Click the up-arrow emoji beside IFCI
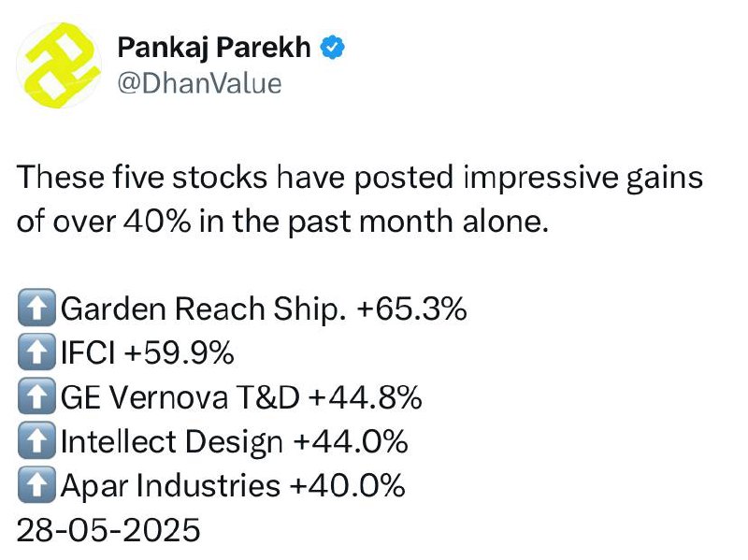This screenshot has width=748, height=560. pos(36,352)
